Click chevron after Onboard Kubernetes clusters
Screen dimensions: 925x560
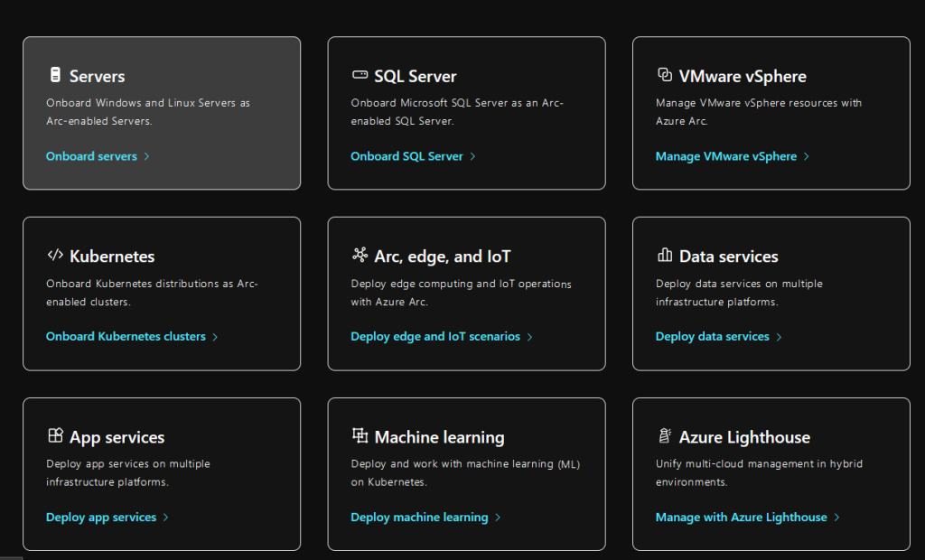pos(215,337)
